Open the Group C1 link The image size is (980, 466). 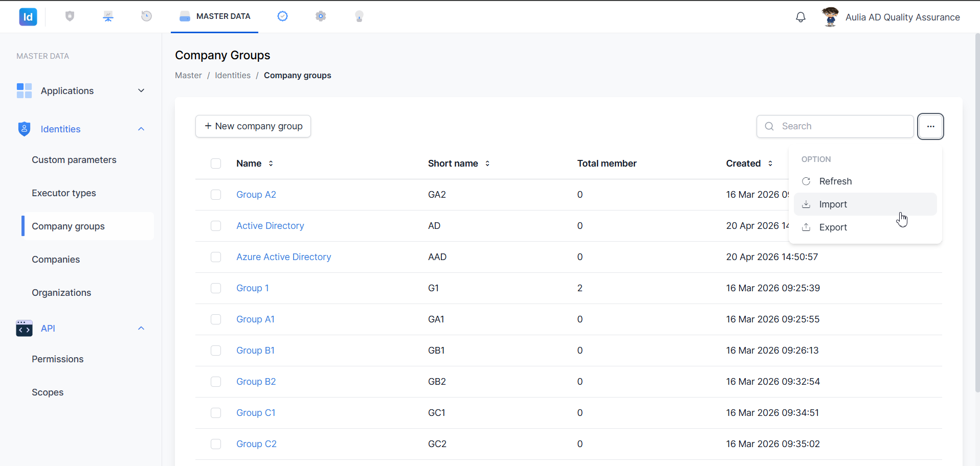pyautogui.click(x=256, y=413)
